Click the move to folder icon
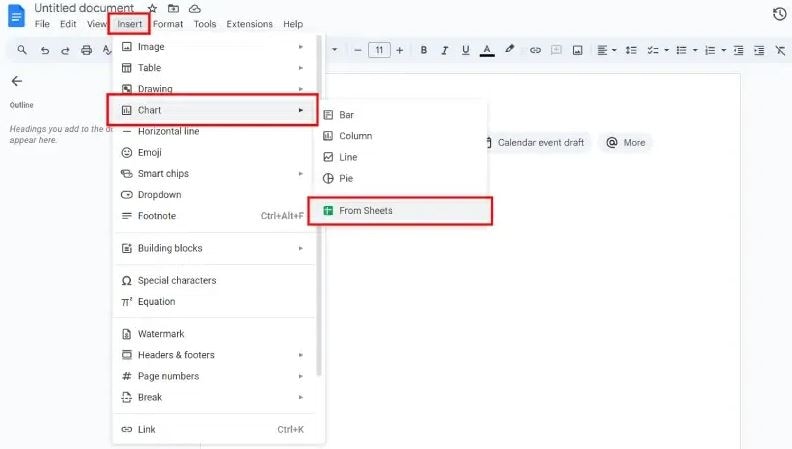 [173, 8]
